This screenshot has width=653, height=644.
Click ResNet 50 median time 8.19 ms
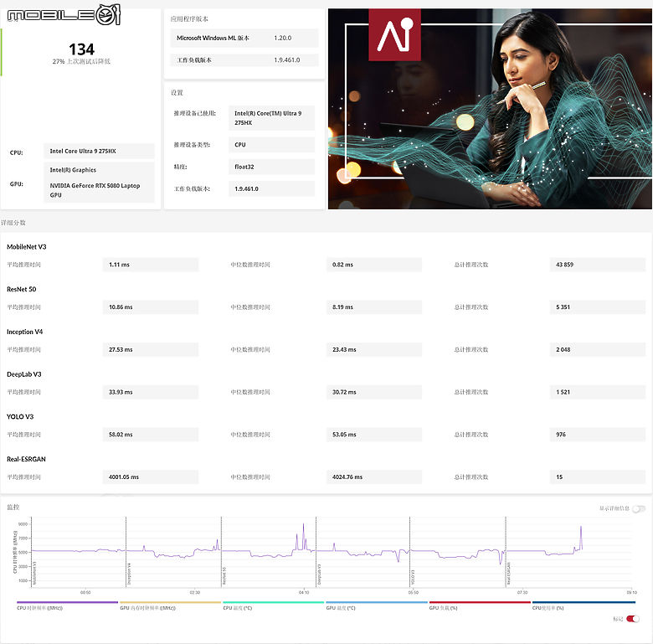[x=374, y=307]
